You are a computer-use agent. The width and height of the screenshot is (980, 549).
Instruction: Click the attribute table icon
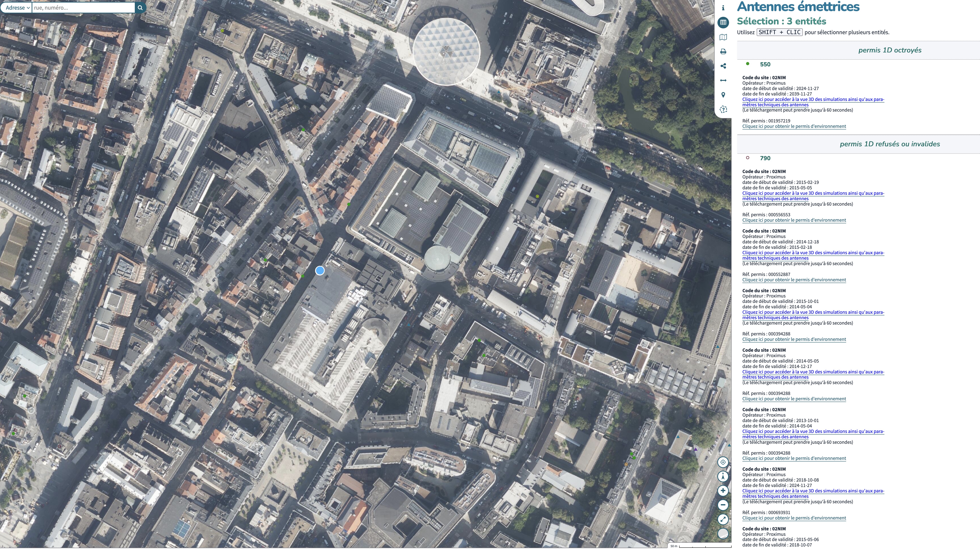[x=723, y=22]
